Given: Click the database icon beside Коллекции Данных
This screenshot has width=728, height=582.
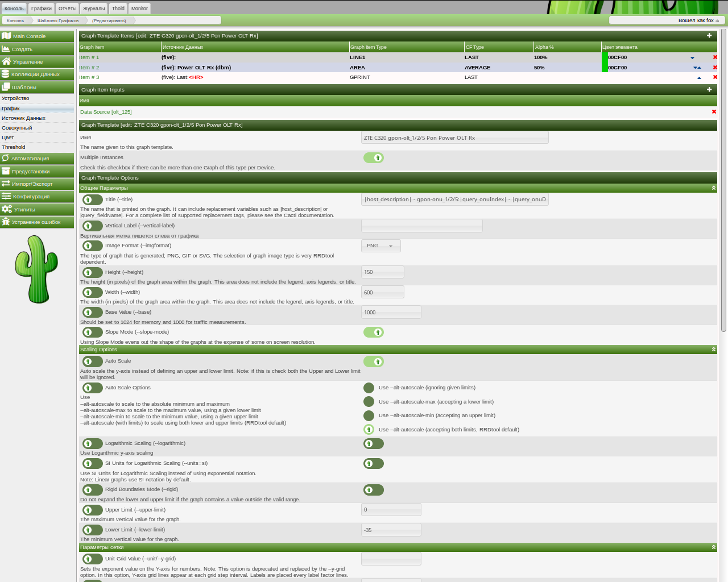Looking at the screenshot, I should tap(5, 74).
